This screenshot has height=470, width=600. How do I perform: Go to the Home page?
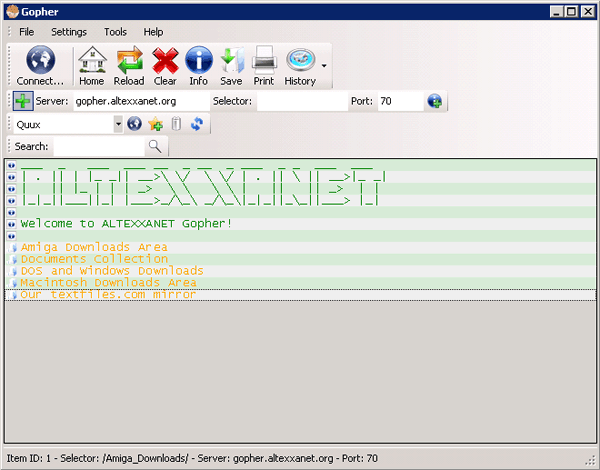click(x=91, y=62)
